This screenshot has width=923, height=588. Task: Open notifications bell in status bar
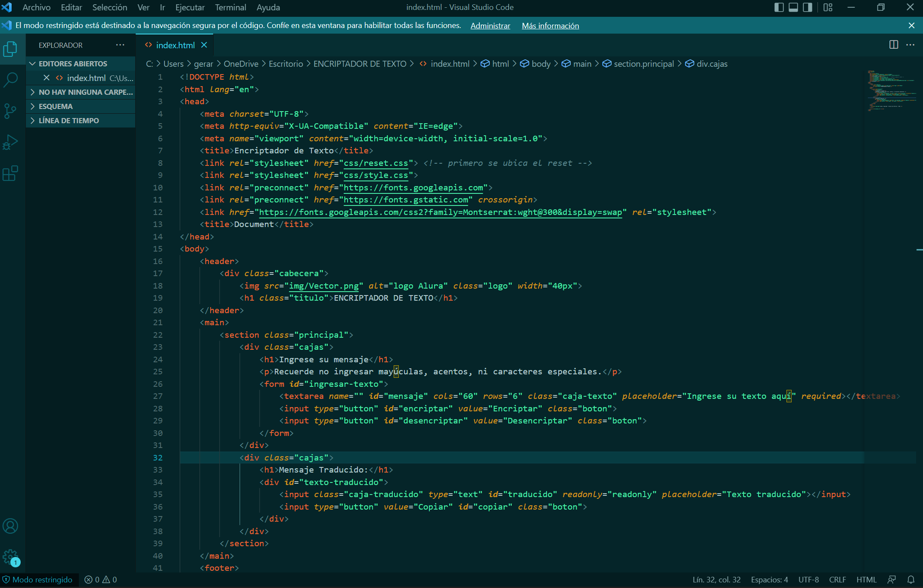pos(911,580)
